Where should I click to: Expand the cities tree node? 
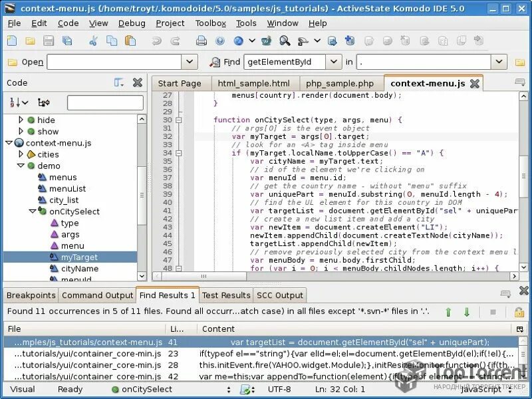click(x=21, y=154)
